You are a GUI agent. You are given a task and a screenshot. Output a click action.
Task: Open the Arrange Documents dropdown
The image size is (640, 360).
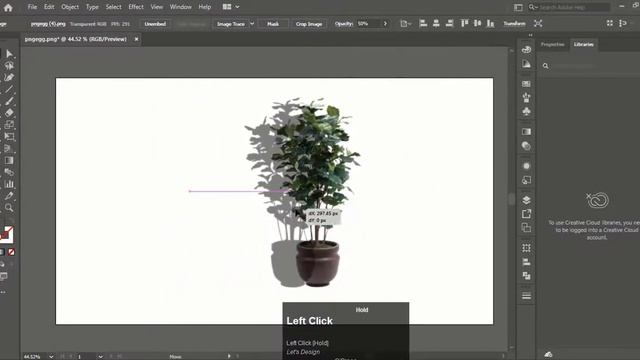pyautogui.click(x=231, y=7)
